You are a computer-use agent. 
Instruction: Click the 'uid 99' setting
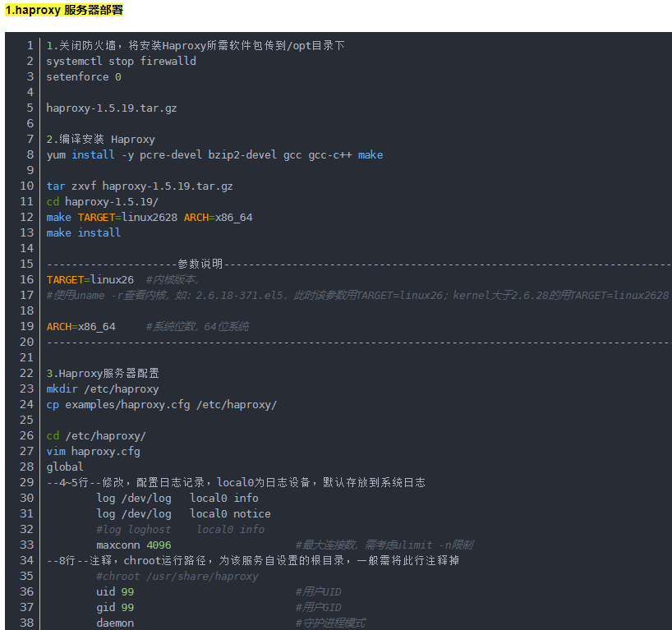tap(115, 592)
